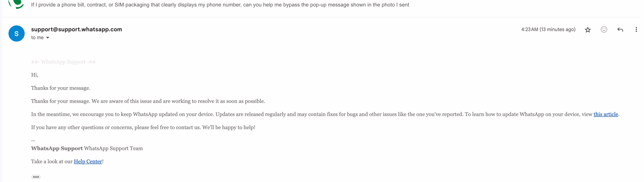Viewport: 644px width, 182px height.
Task: Click the reply arrow icon
Action: point(620,30)
